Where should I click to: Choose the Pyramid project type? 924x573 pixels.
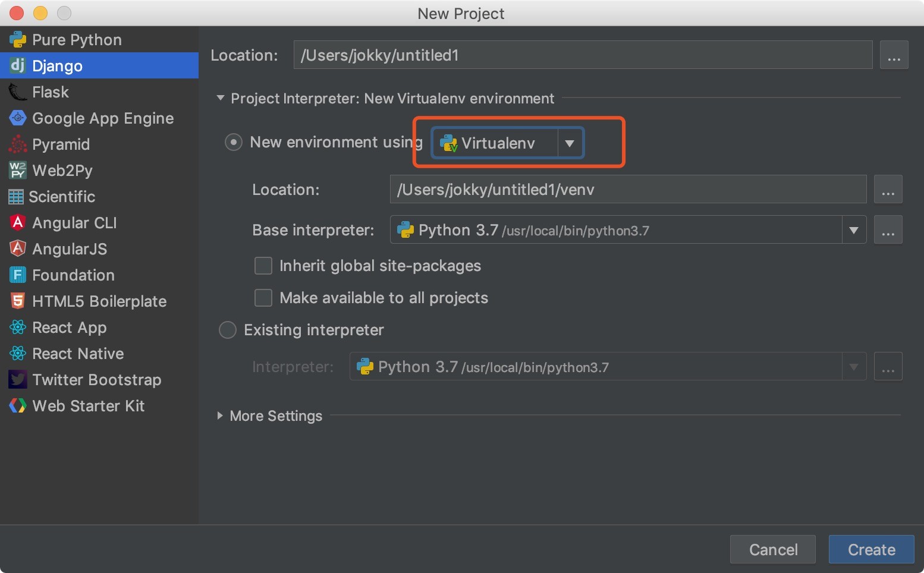(x=99, y=144)
